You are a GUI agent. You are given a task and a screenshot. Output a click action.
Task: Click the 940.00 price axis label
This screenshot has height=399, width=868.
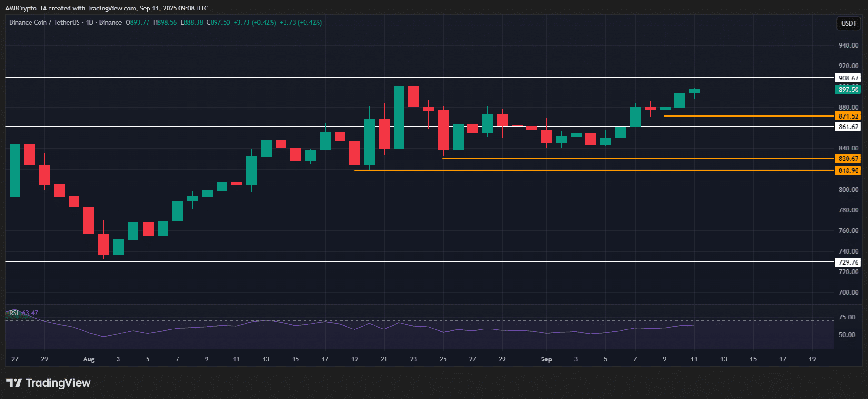848,45
